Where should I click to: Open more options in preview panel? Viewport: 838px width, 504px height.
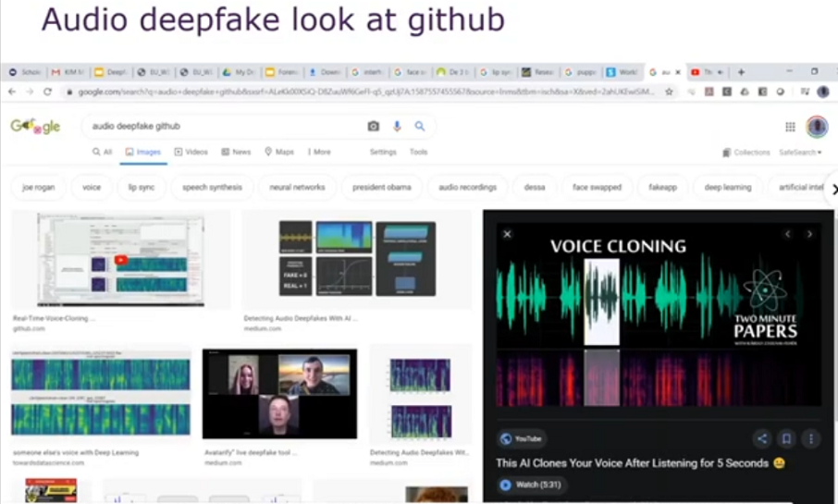click(811, 438)
